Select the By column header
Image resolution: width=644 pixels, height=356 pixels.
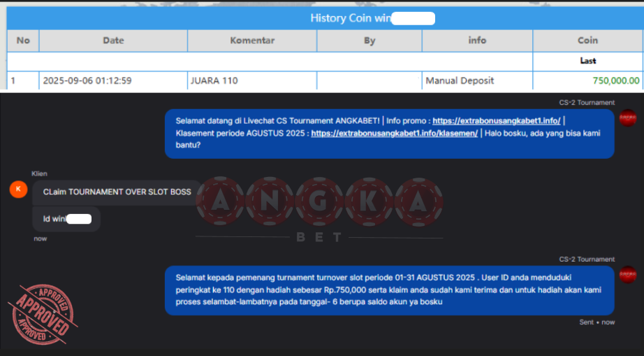coord(369,41)
